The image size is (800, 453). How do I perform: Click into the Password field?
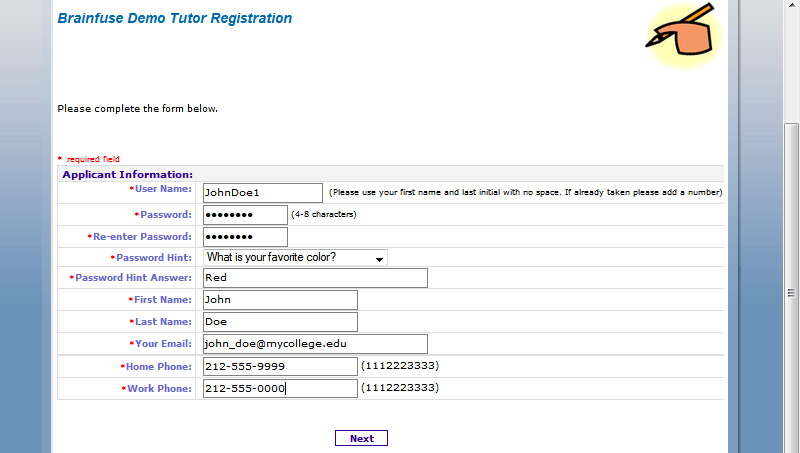point(244,214)
